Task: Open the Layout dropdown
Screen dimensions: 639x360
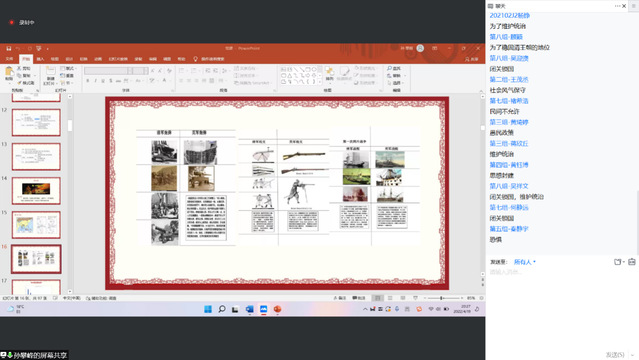Action: pos(68,68)
